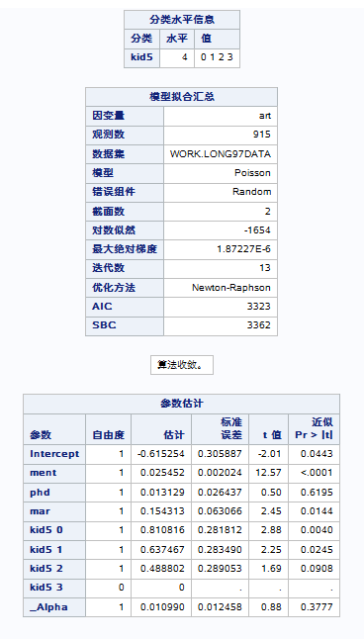Image resolution: width=364 pixels, height=639 pixels.
Task: Click the log likelihood value '-1654'
Action: (257, 230)
